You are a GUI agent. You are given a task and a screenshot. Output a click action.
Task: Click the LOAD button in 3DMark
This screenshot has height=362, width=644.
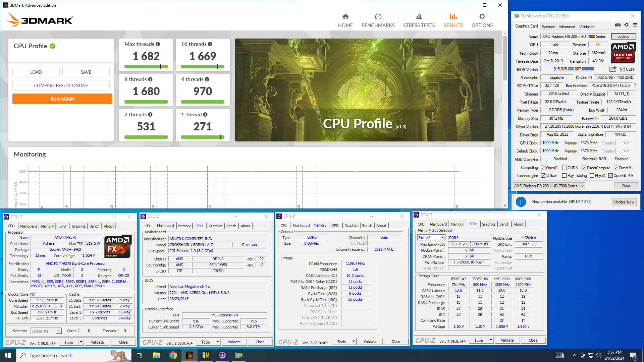[36, 72]
